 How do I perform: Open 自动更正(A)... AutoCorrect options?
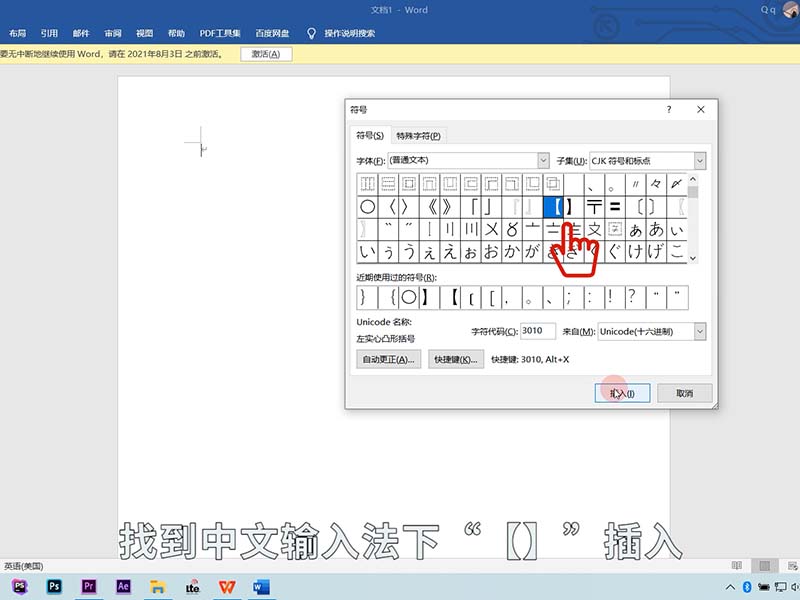(389, 360)
